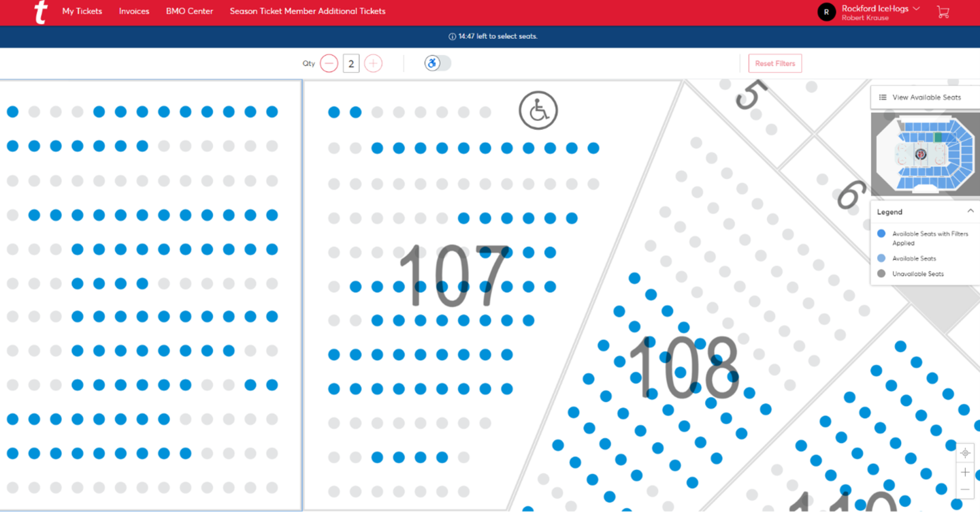
Task: Increase ticket quantity with plus button
Action: pos(373,64)
